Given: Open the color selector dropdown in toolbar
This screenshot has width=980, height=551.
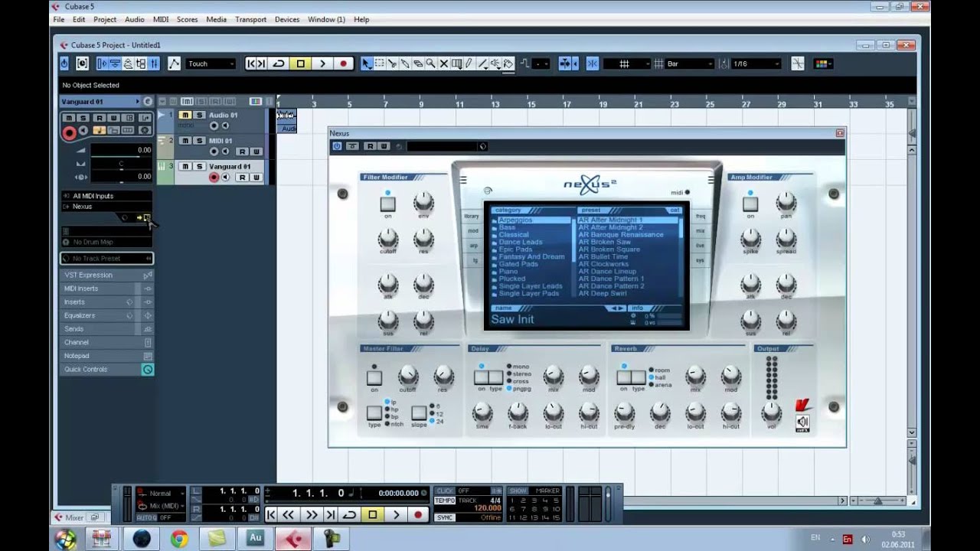Looking at the screenshot, I should [x=822, y=64].
